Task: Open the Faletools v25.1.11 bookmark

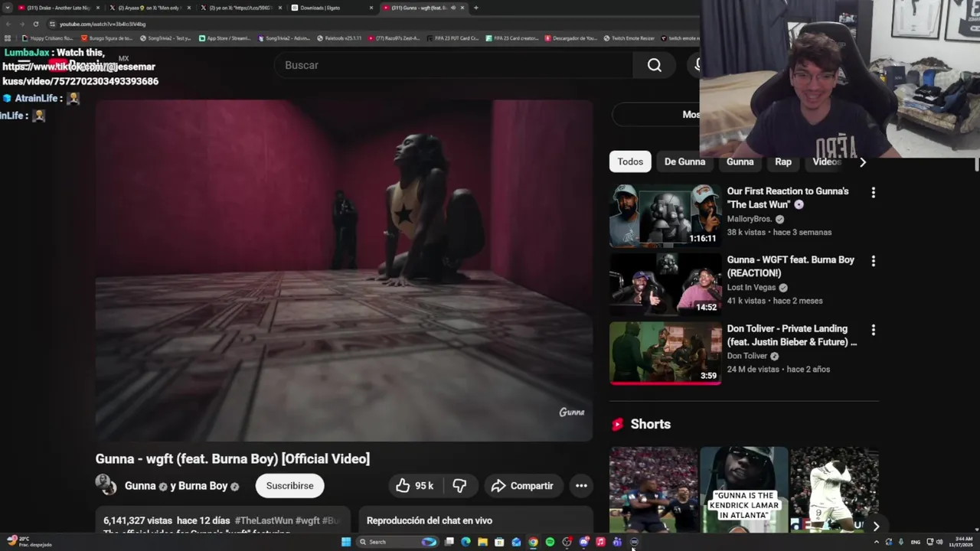Action: (x=339, y=37)
